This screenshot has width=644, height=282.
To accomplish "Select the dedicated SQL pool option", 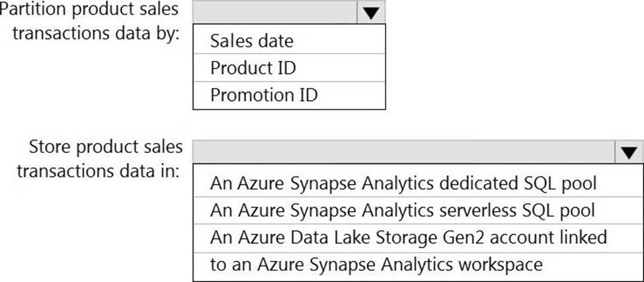I will [403, 183].
